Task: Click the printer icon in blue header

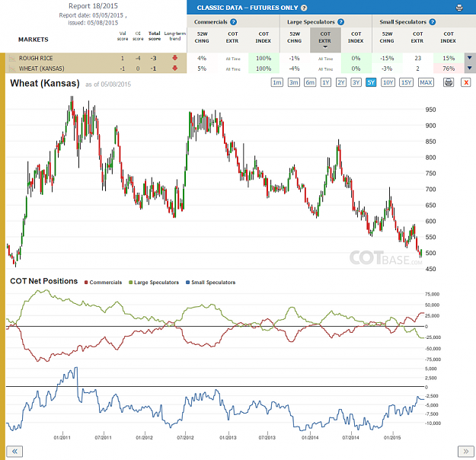Action: click(x=459, y=8)
